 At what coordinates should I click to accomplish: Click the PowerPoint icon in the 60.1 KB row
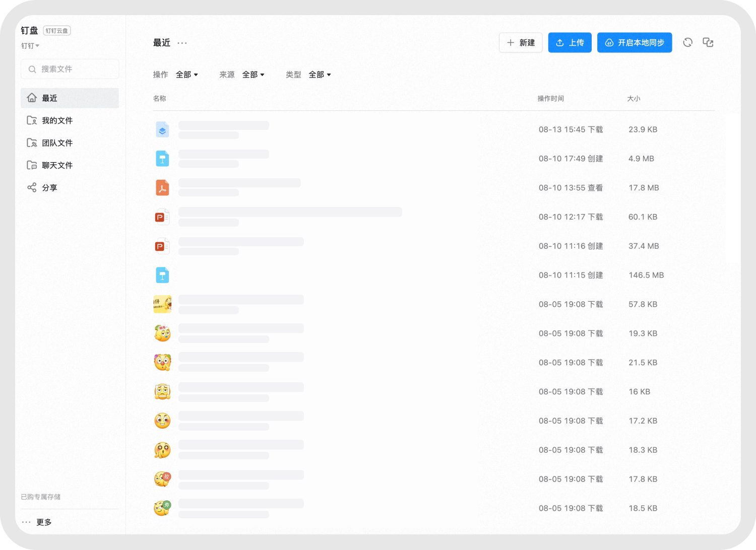pos(162,217)
